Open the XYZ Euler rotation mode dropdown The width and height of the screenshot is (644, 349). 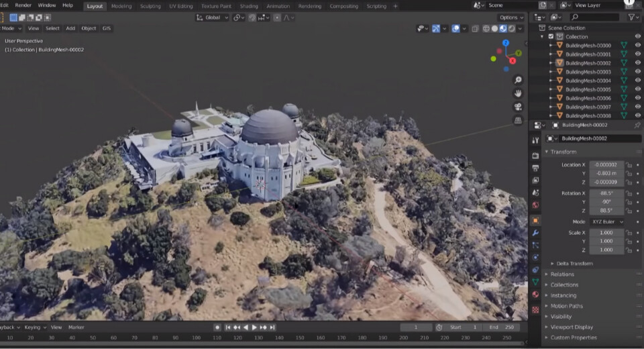tap(607, 221)
